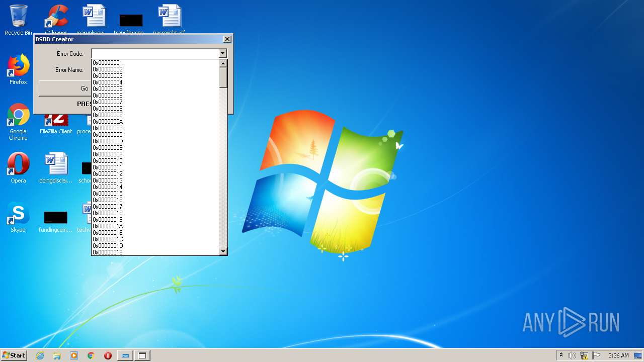Viewport: 644px width, 362px height.
Task: Launch Opera from the desktop
Action: point(18,168)
